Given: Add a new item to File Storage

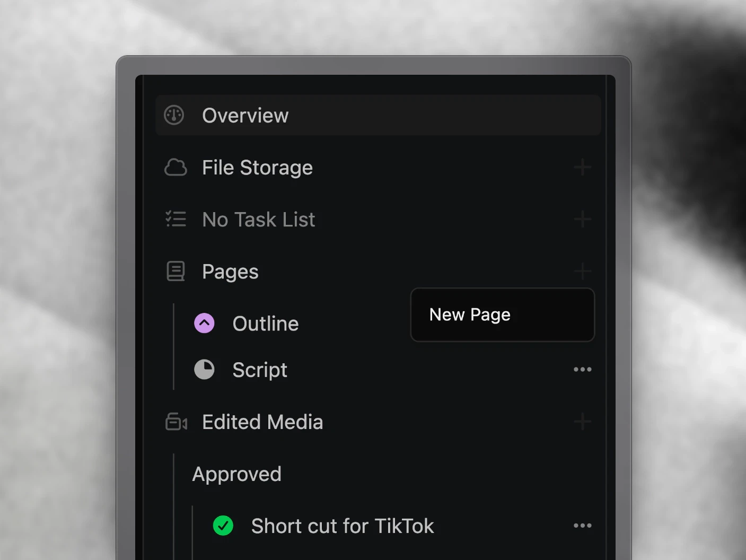Looking at the screenshot, I should point(582,168).
